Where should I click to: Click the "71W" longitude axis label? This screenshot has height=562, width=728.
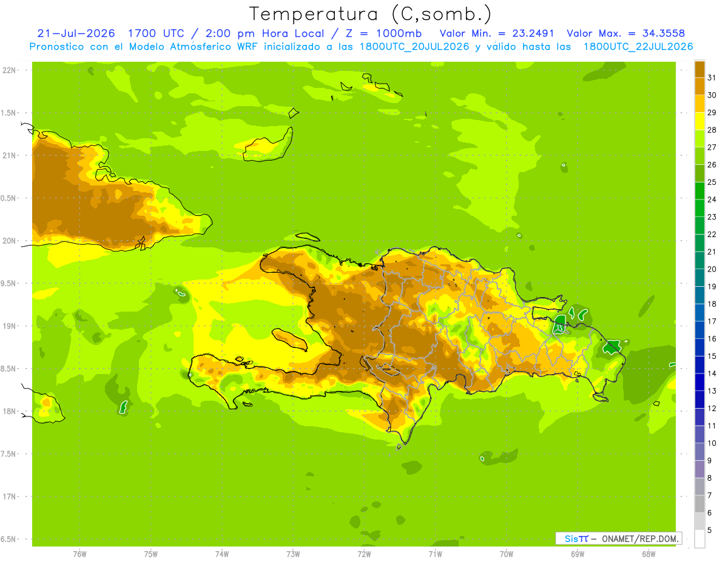tap(435, 554)
